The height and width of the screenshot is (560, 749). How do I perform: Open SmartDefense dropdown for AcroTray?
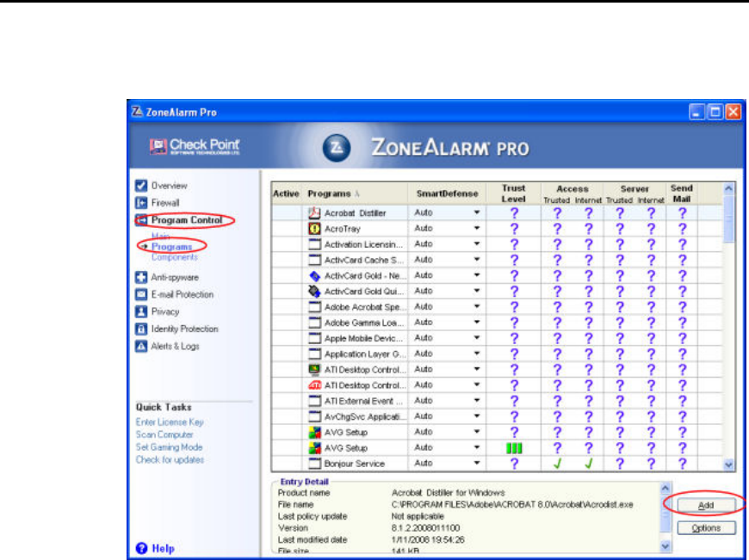tap(476, 228)
